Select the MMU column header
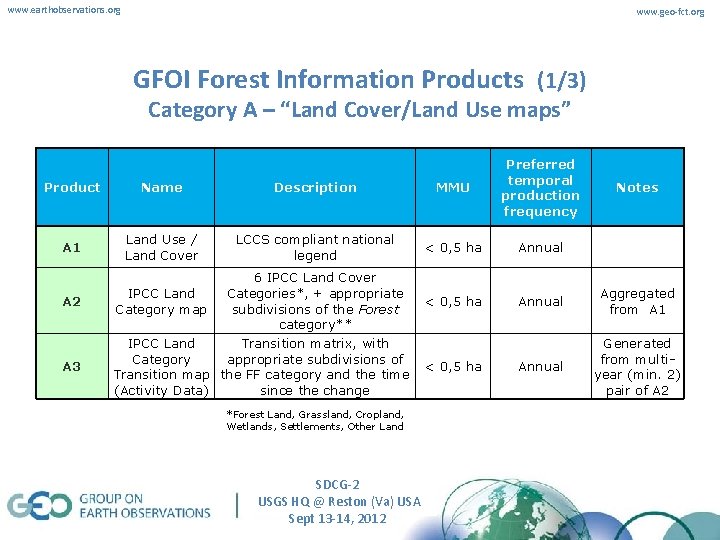Viewport: 720px width, 540px height. tap(453, 187)
